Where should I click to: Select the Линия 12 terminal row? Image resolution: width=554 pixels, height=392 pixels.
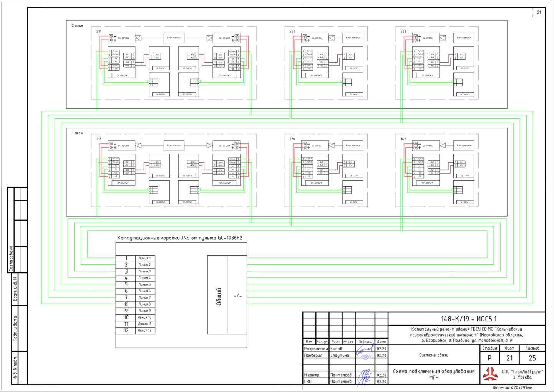(136, 330)
